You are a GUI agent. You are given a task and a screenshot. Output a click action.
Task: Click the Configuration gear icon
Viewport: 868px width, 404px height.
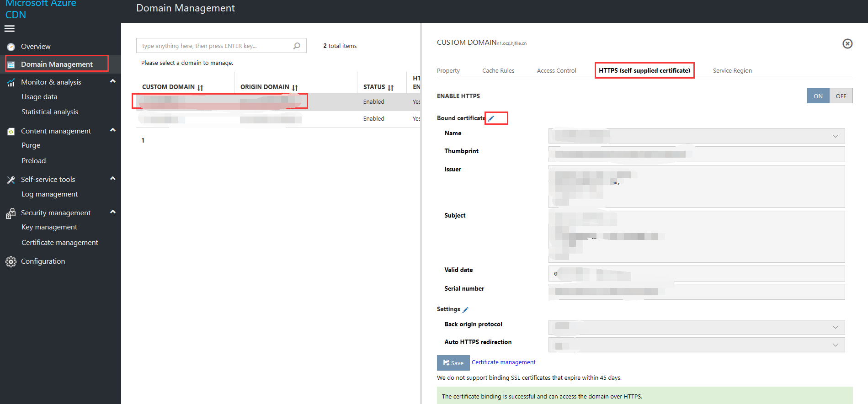[11, 261]
